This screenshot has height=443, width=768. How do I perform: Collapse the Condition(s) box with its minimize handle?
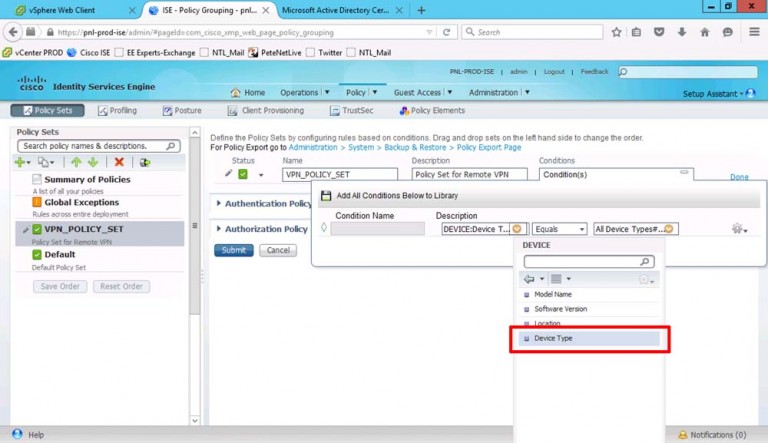pos(684,172)
